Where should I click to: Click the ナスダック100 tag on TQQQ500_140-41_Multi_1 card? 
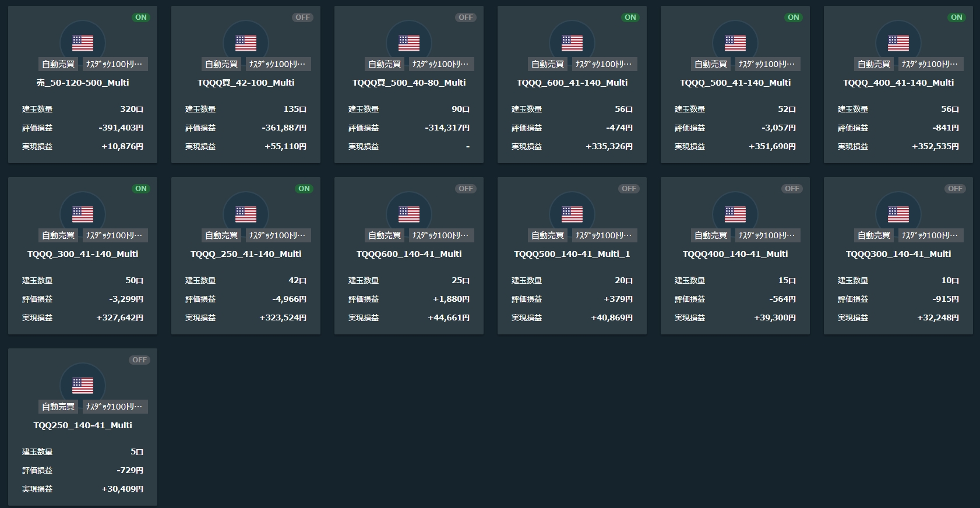point(602,235)
